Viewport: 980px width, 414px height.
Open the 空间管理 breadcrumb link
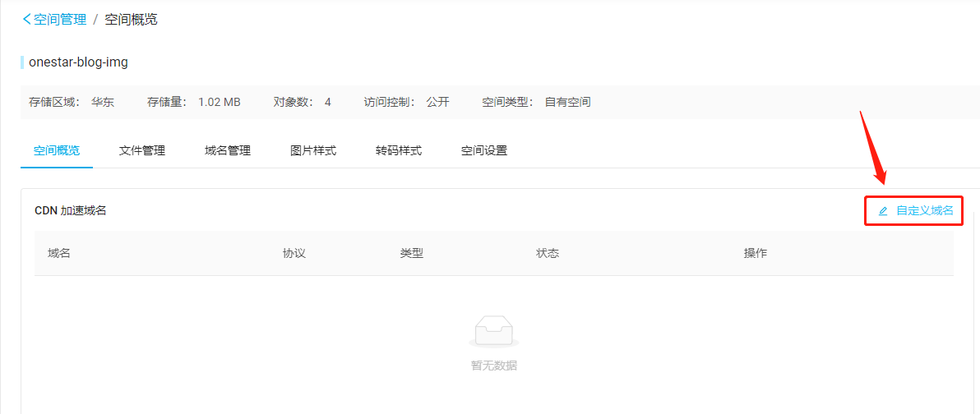pyautogui.click(x=60, y=19)
